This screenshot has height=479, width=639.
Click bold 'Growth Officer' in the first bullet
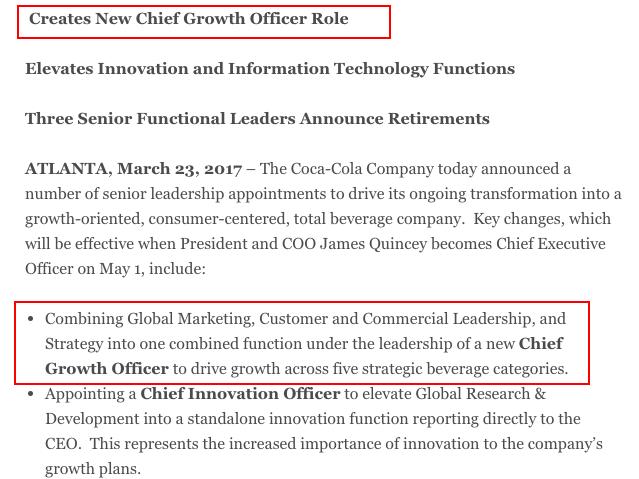point(107,369)
